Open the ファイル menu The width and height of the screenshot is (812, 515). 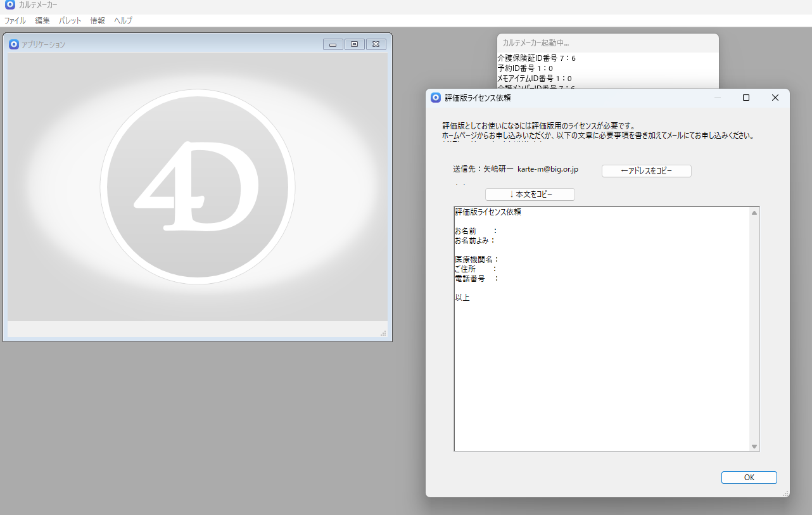coord(15,20)
